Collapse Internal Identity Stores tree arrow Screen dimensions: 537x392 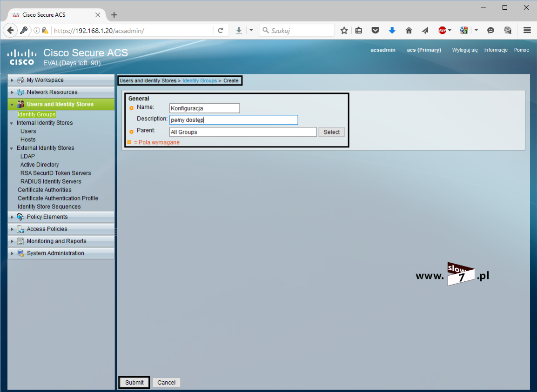12,123
